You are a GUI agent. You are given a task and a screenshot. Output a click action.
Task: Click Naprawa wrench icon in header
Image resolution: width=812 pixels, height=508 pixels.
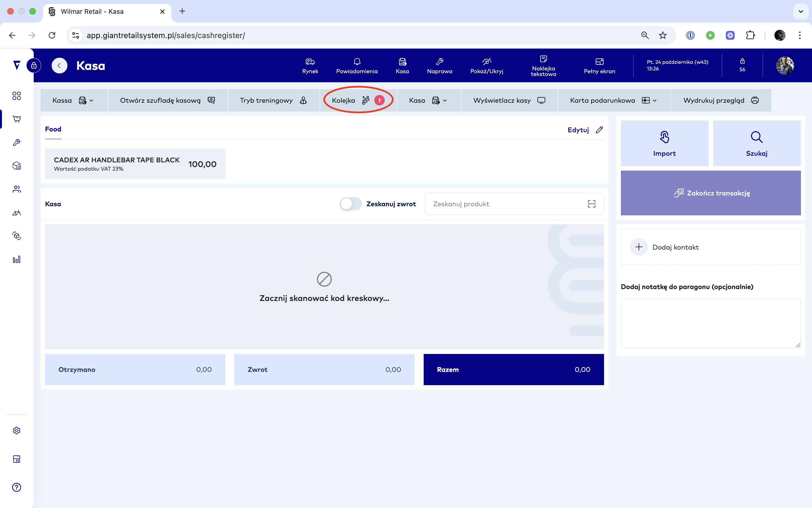pyautogui.click(x=439, y=65)
